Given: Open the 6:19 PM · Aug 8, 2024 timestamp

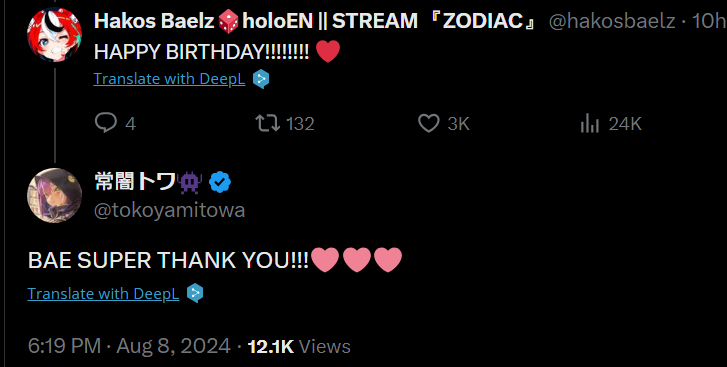Looking at the screenshot, I should click(x=129, y=346).
